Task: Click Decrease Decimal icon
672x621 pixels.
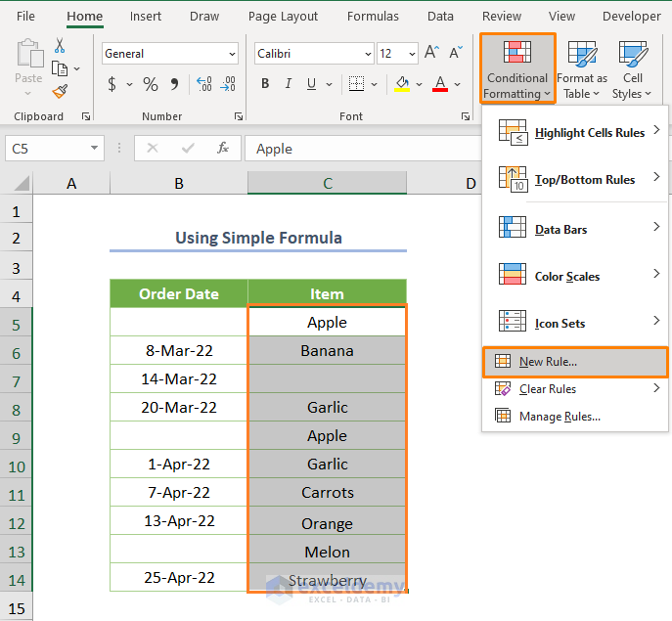Action: click(228, 84)
